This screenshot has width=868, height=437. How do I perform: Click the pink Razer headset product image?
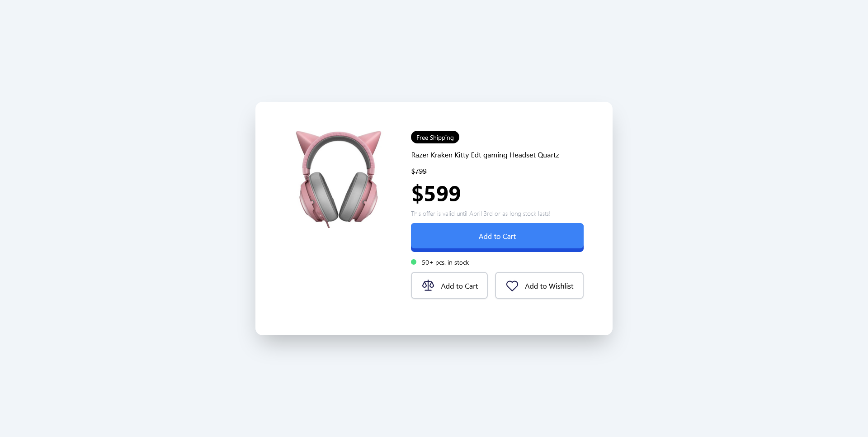[x=338, y=179]
